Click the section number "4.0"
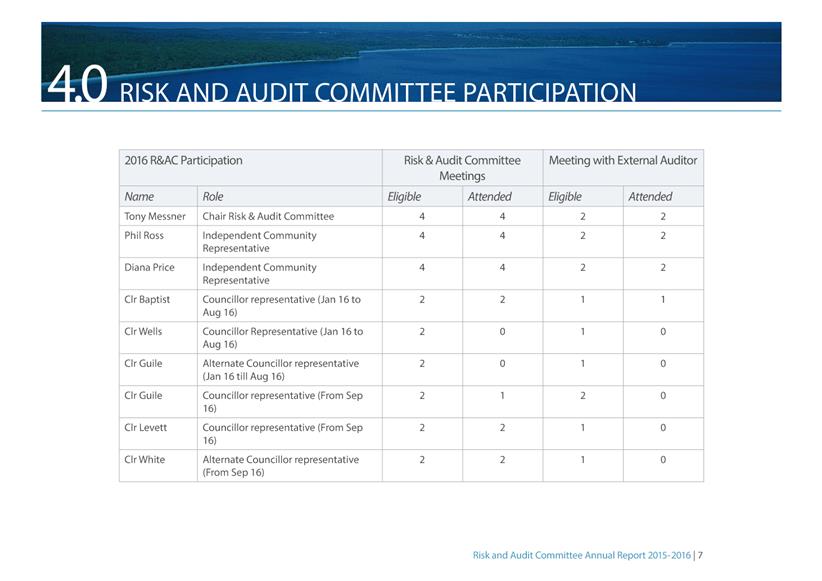Viewport: 822px width, 581px height. tap(77, 84)
